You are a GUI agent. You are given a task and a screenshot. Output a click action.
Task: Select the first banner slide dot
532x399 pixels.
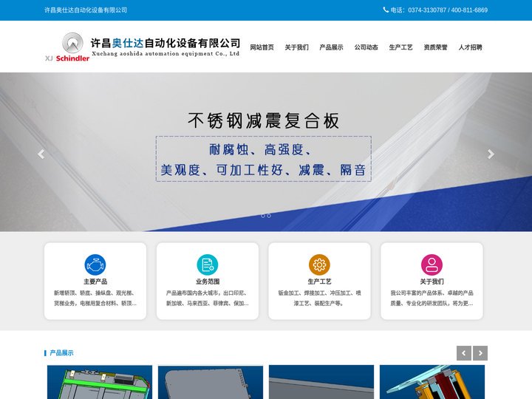(x=263, y=216)
